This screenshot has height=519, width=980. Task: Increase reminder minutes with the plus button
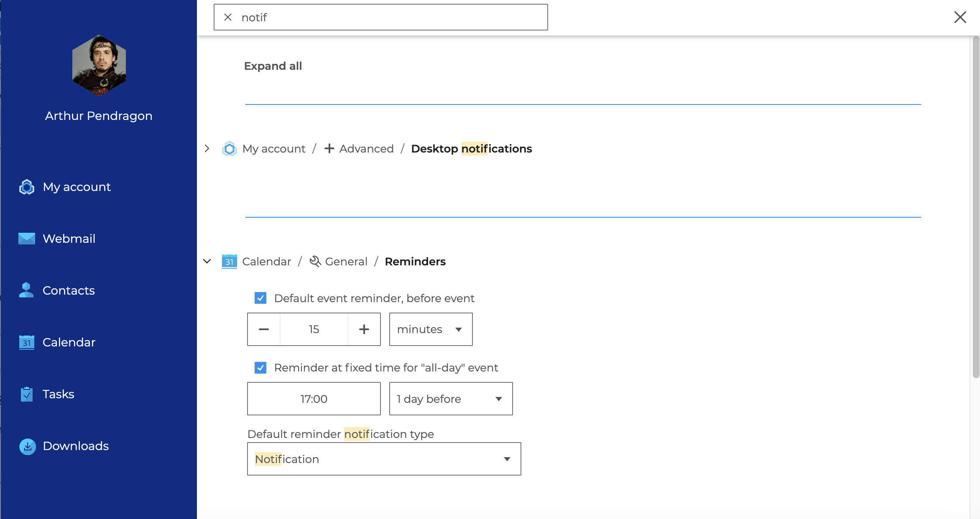364,329
